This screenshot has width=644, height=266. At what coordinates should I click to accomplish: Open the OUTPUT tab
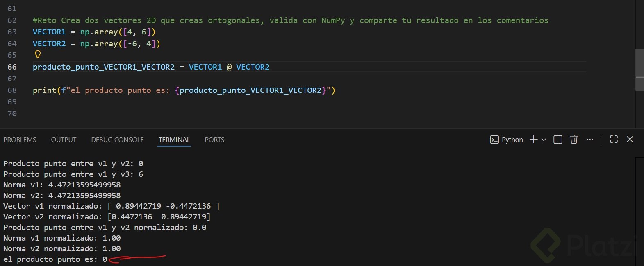click(64, 140)
